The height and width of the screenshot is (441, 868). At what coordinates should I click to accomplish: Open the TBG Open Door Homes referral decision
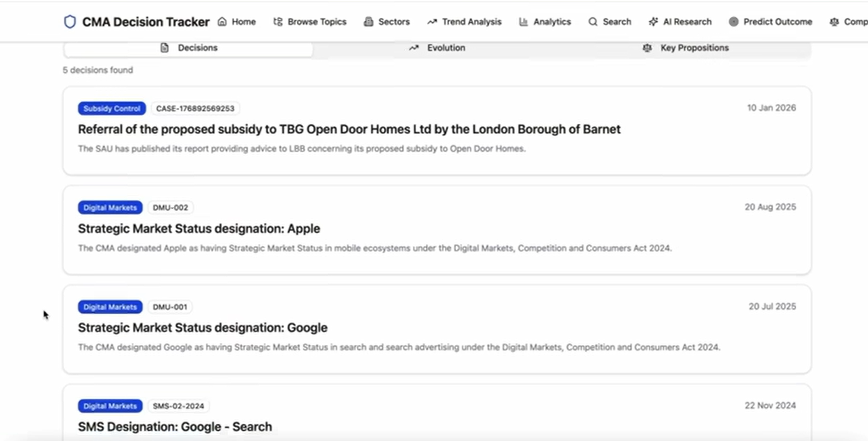(x=349, y=129)
